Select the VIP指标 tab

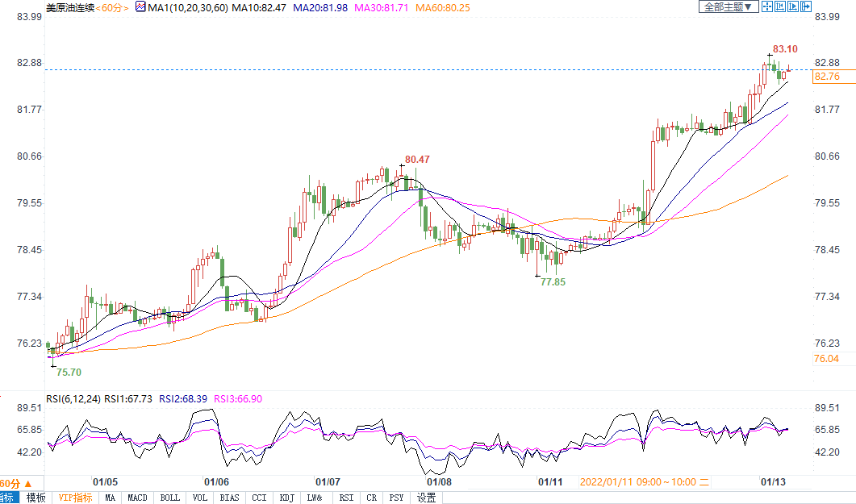75,498
